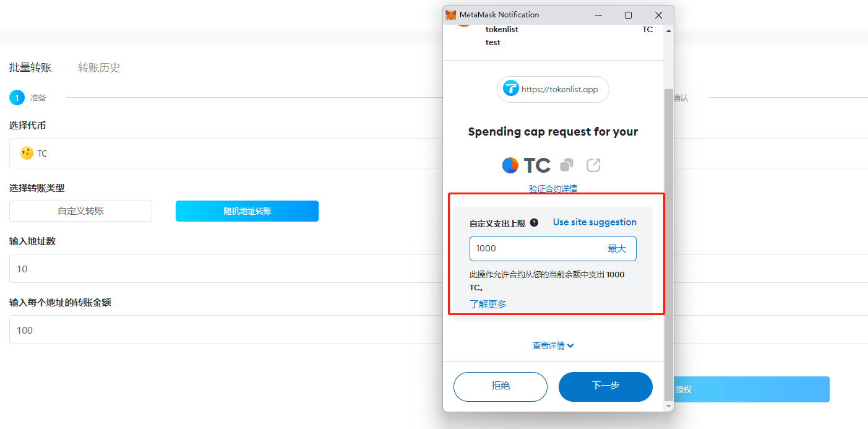This screenshot has width=868, height=429.
Task: Click the help tooltip beside 自定义支出上限
Action: [x=534, y=223]
